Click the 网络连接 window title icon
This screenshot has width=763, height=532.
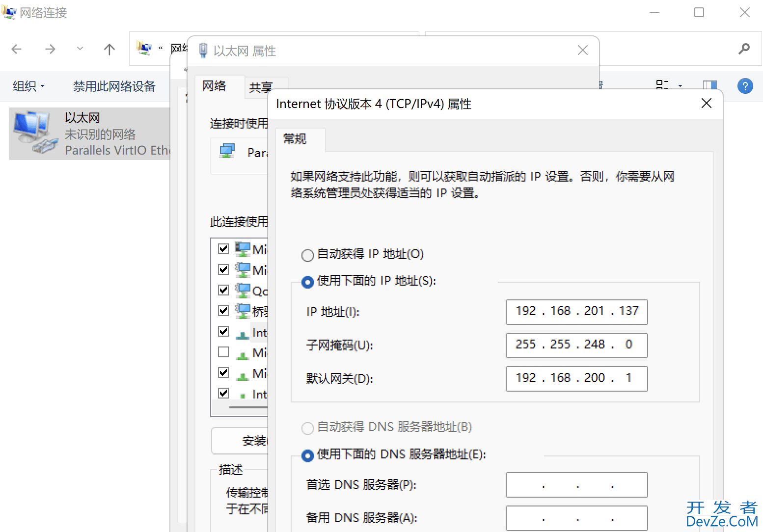9,12
